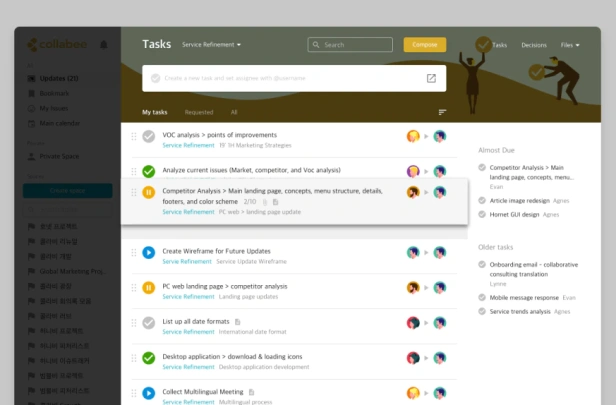Click the pause status on Competitor Analysis task

click(x=148, y=192)
